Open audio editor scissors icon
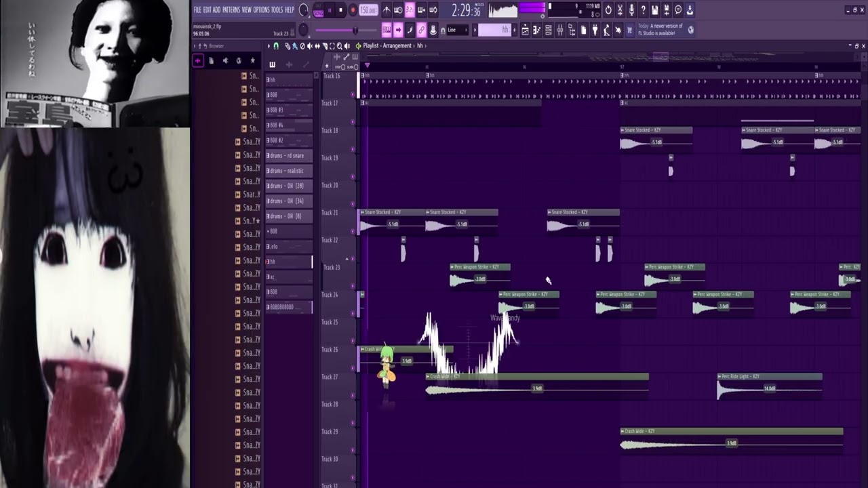This screenshot has height=488, width=868. click(620, 10)
